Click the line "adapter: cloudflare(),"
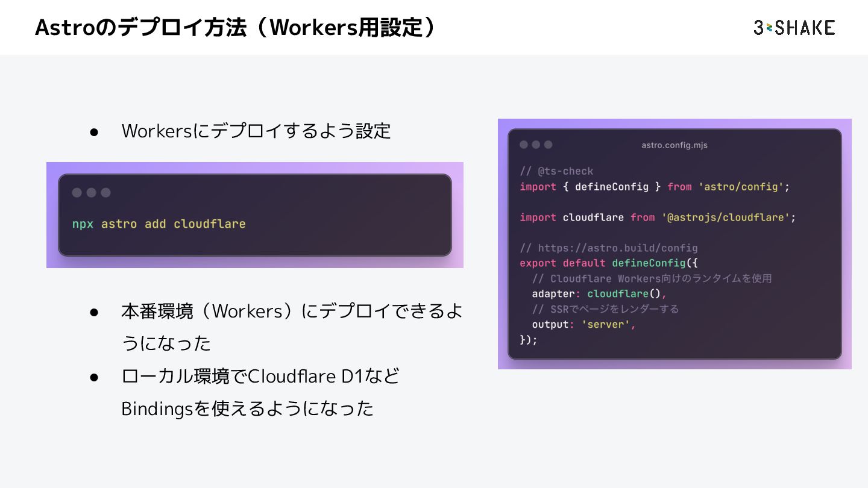 click(600, 294)
